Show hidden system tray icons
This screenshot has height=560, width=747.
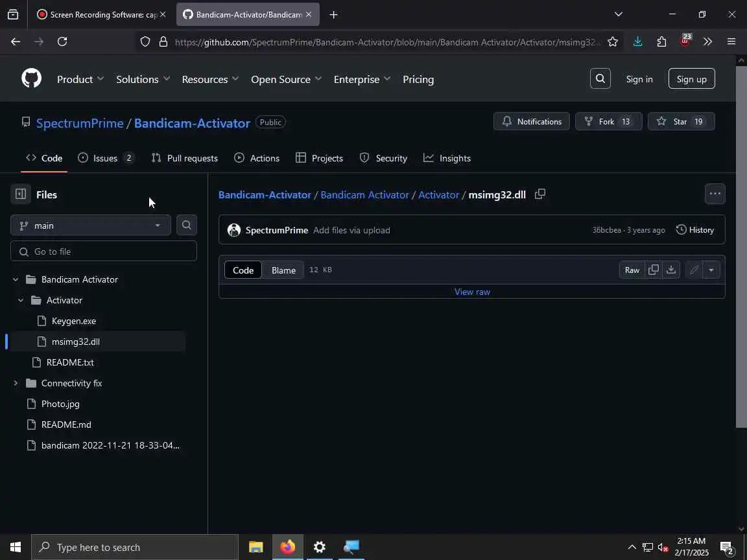point(632,547)
